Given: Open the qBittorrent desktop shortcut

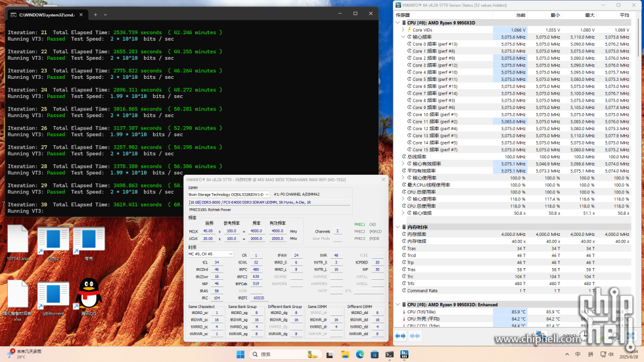Looking at the screenshot, I should click(53, 298).
